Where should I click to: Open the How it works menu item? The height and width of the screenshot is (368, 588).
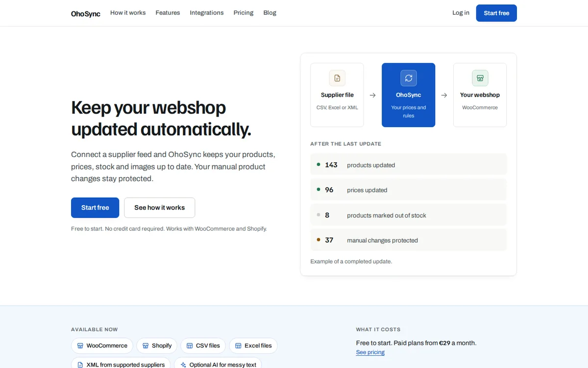click(128, 13)
